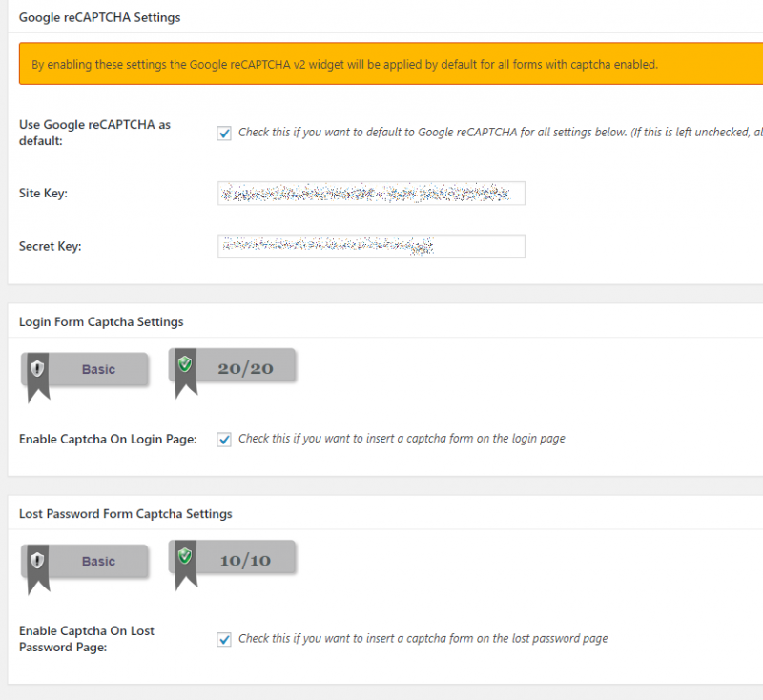Expand the Lost Password Form Captcha Settings section
The width and height of the screenshot is (763, 700).
pyautogui.click(x=126, y=513)
